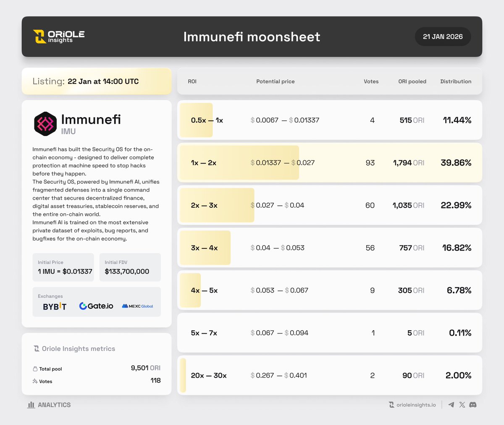Click the Discord icon in footer
504x425 pixels.
(473, 405)
